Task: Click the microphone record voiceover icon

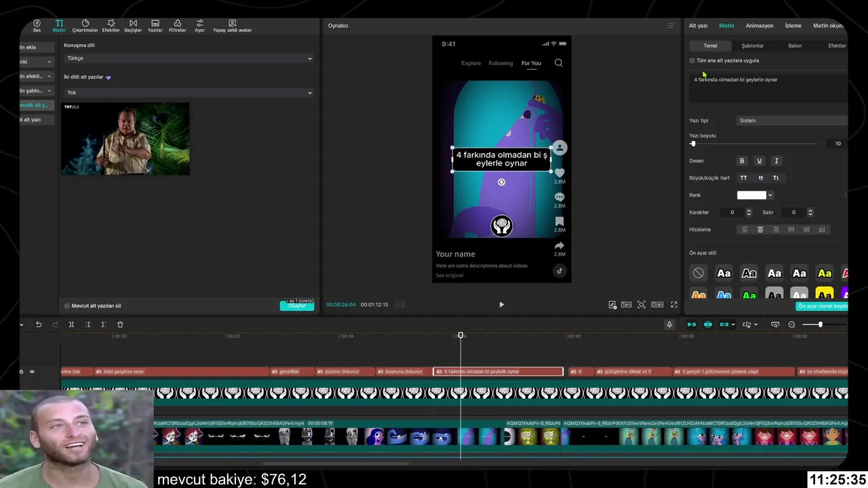Action: [669, 325]
